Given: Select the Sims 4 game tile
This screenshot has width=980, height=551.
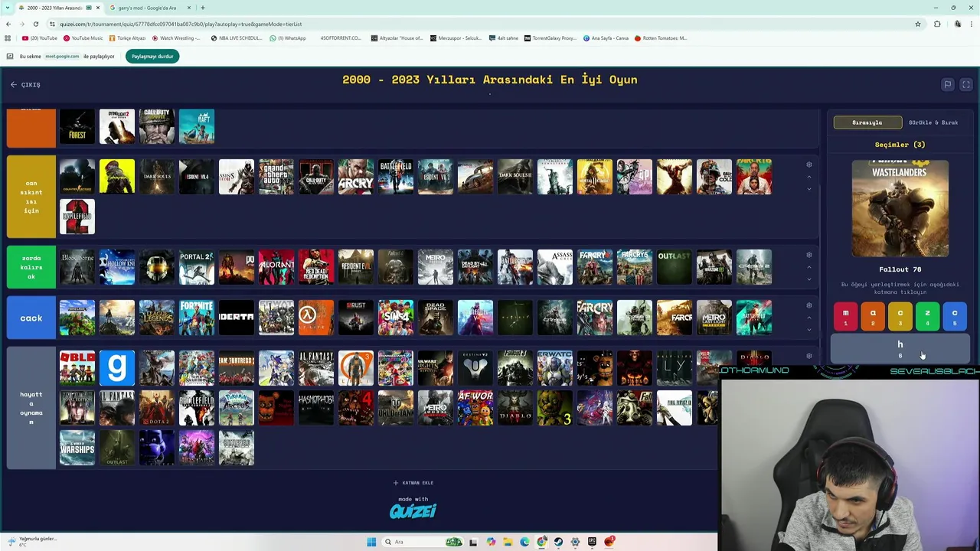Looking at the screenshot, I should tap(396, 318).
